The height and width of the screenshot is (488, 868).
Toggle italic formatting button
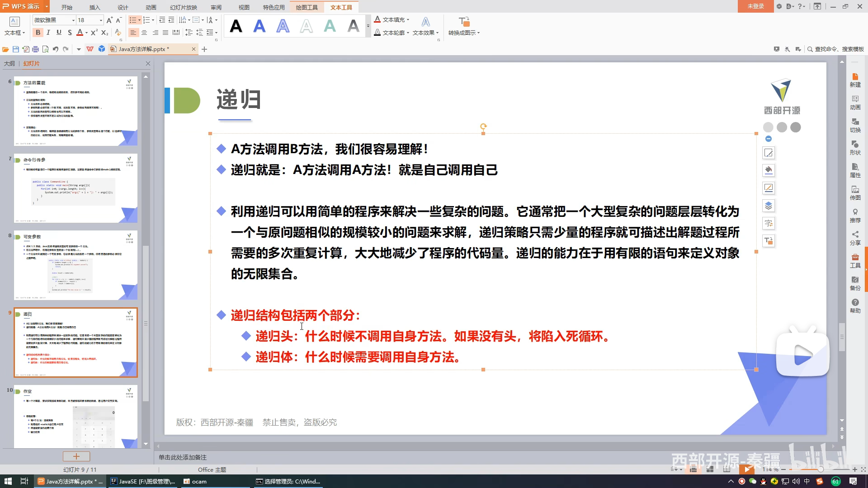pos(48,33)
